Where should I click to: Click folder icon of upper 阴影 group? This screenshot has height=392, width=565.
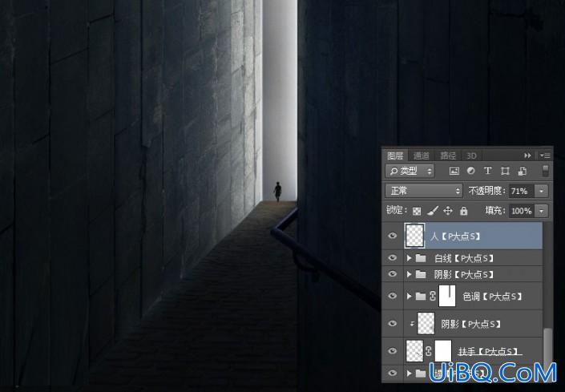coord(421,274)
